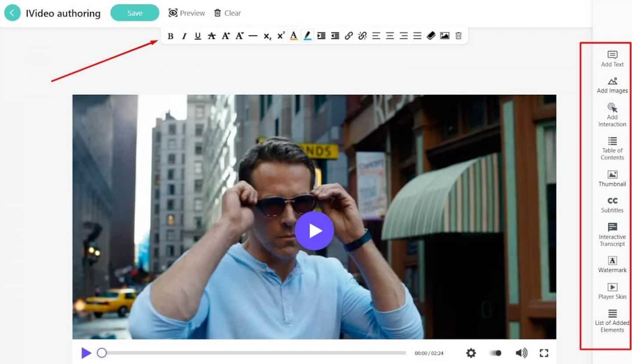632x364 pixels.
Task: Mute the video with the speaker icon
Action: click(x=521, y=353)
